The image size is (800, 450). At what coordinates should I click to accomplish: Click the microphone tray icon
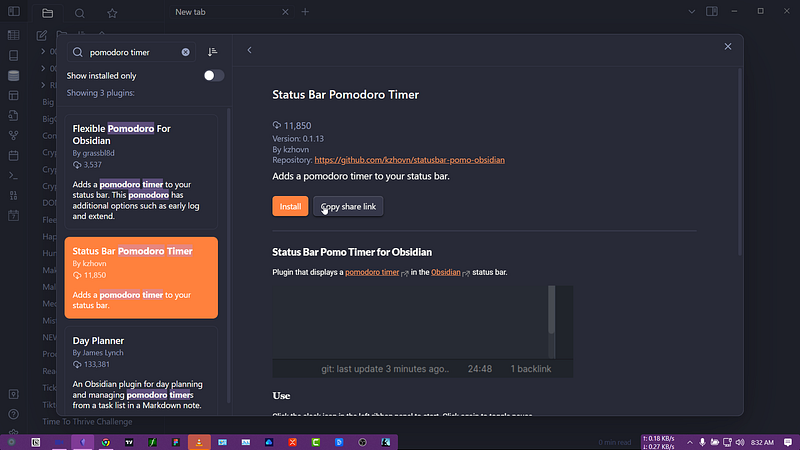point(702,442)
